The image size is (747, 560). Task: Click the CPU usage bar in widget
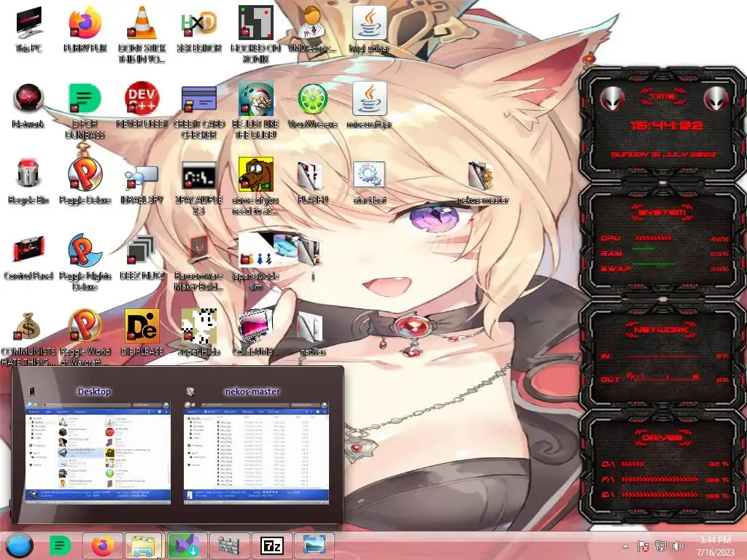(653, 238)
